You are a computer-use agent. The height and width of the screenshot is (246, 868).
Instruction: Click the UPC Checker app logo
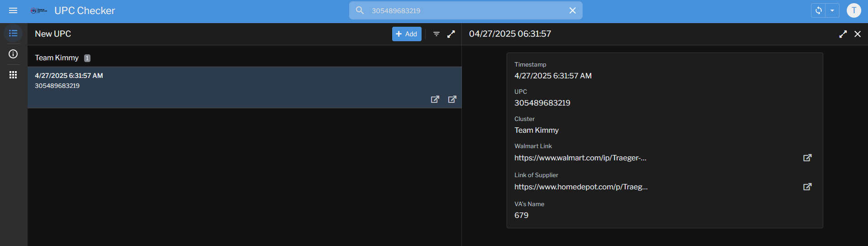[x=39, y=10]
